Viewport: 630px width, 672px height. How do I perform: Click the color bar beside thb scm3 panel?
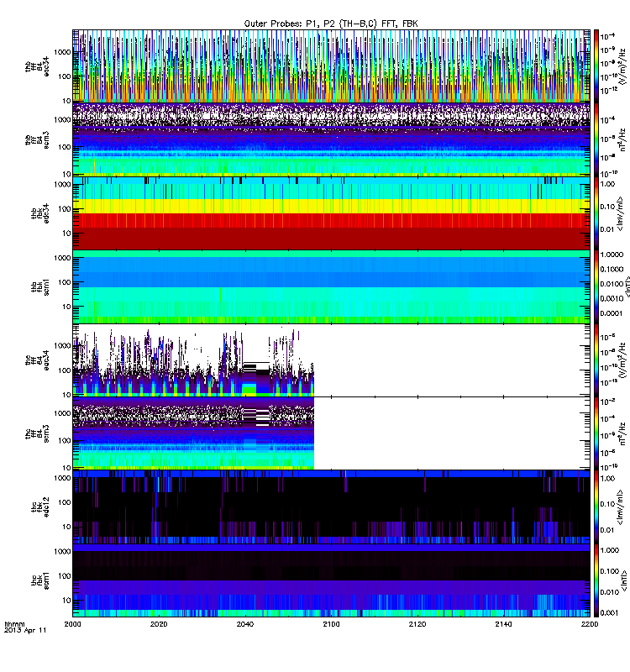[x=596, y=139]
